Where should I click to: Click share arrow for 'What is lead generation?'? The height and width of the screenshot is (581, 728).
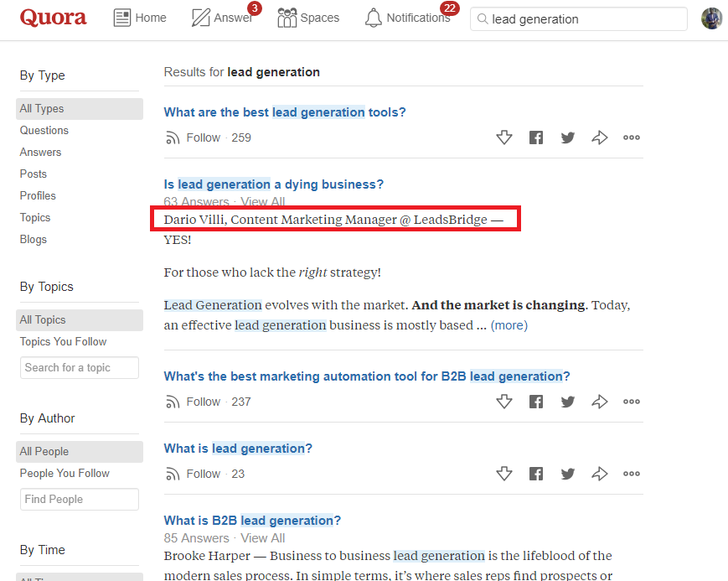[x=599, y=474]
